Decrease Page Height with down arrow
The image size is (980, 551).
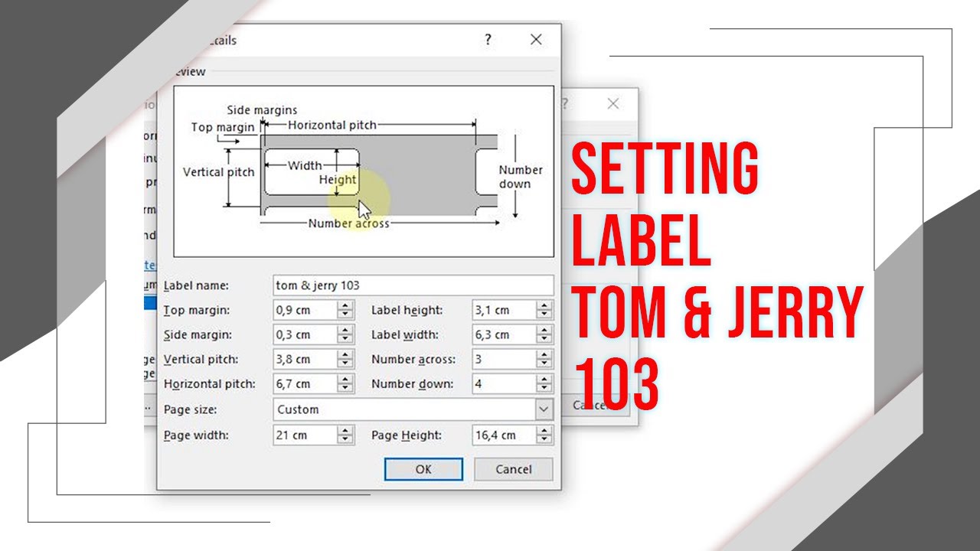(x=544, y=440)
